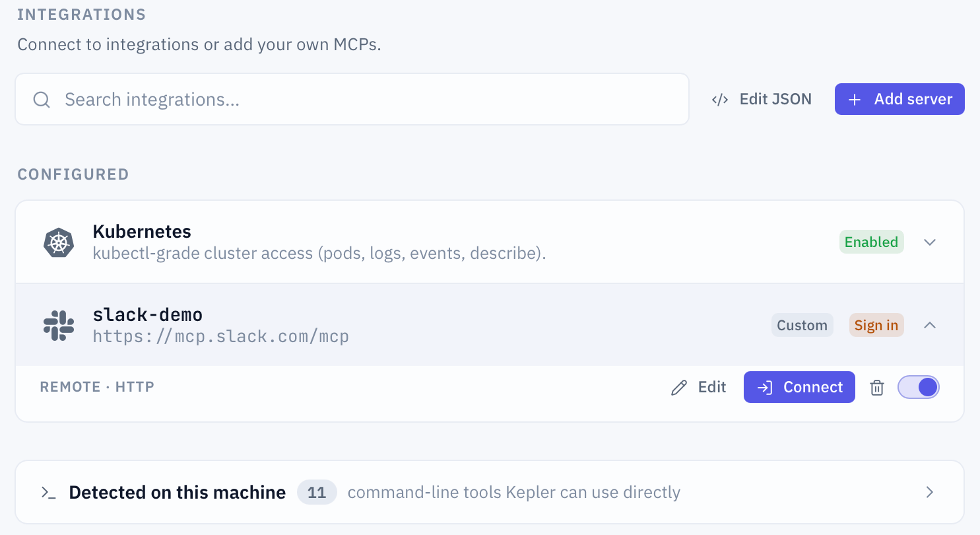The height and width of the screenshot is (535, 980).
Task: Expand Detected on this machine section
Action: pos(930,492)
